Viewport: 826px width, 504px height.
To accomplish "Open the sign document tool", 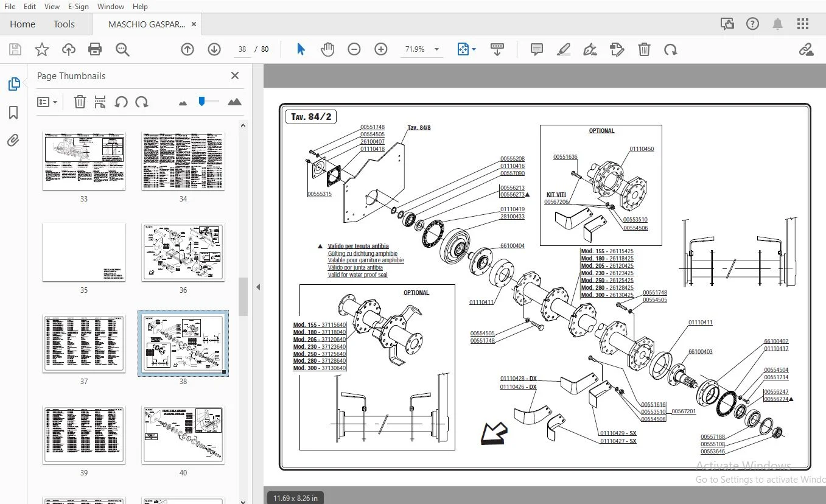I will [x=590, y=49].
